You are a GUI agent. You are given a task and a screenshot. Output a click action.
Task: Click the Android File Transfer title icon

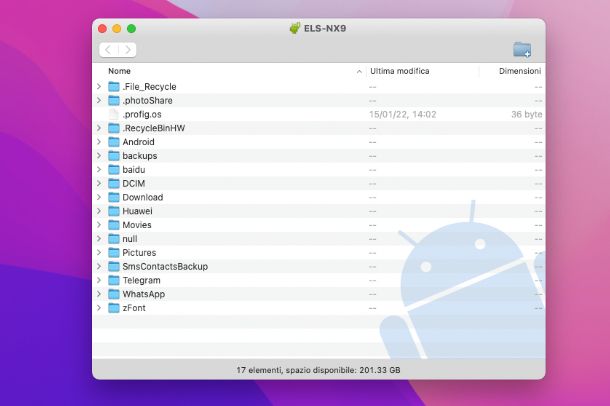click(295, 28)
